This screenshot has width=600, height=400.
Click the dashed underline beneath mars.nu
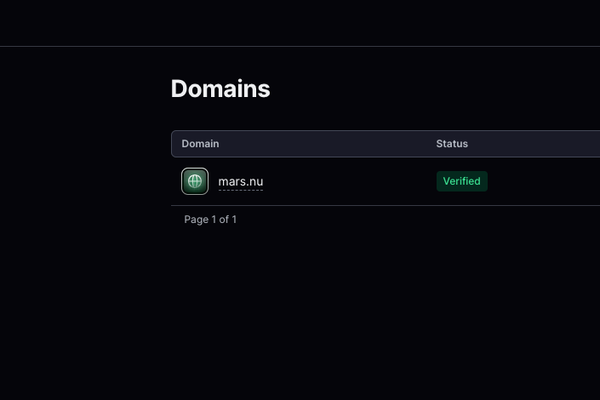tap(240, 190)
